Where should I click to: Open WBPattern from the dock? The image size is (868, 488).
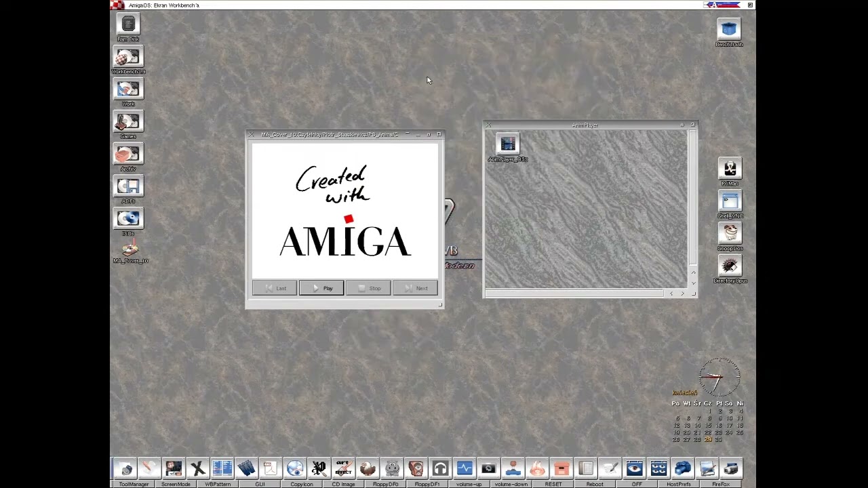click(x=218, y=484)
